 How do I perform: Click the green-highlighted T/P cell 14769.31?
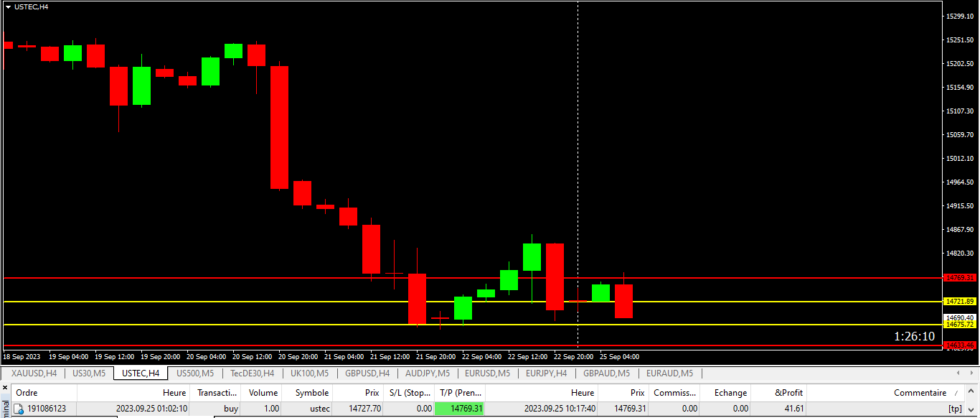(459, 409)
